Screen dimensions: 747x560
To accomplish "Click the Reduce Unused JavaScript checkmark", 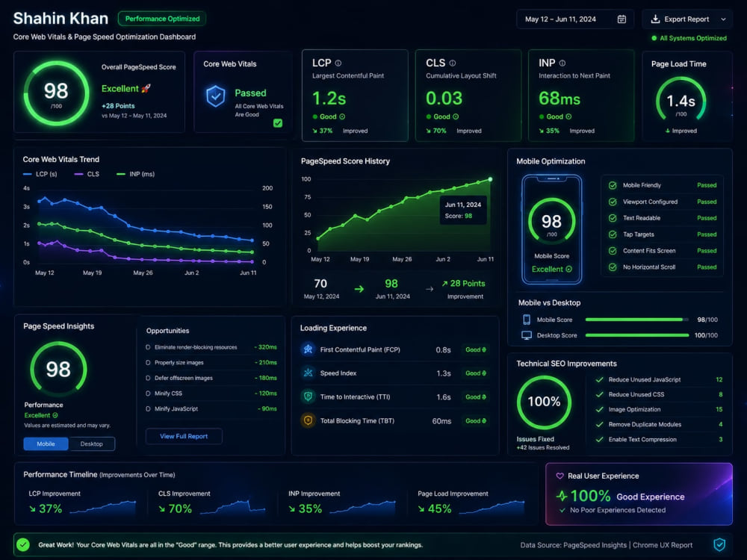I will [x=600, y=379].
